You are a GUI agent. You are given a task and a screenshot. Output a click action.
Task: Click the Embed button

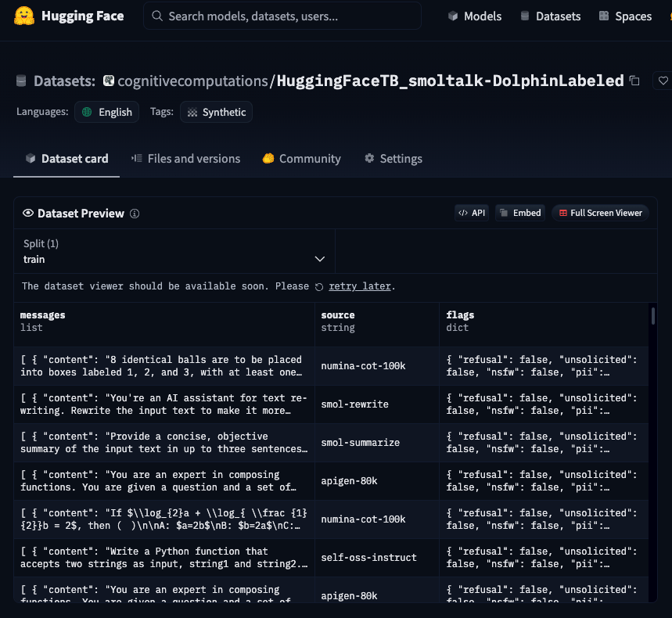pos(520,213)
